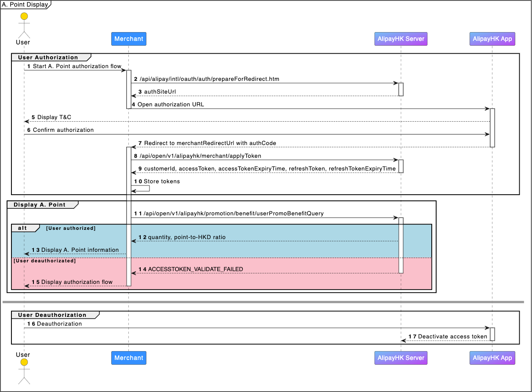
Task: Select the top AlipayHK Server participant box
Action: 401,39
